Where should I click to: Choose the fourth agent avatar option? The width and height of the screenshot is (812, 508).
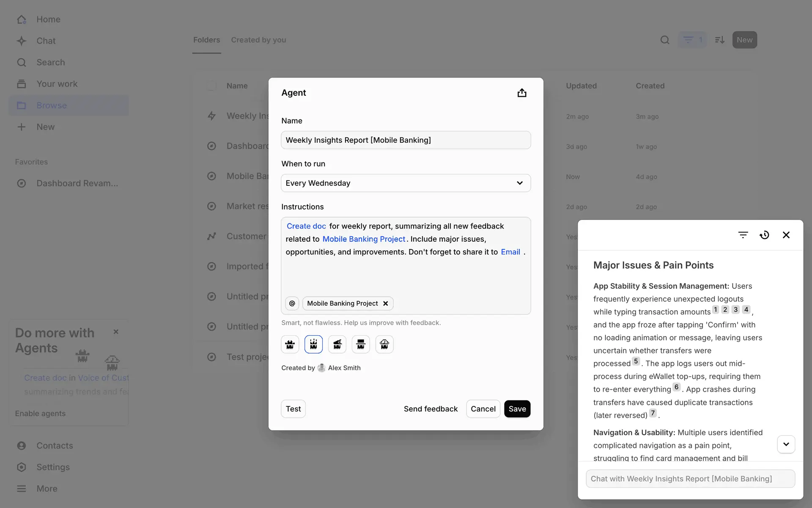361,344
